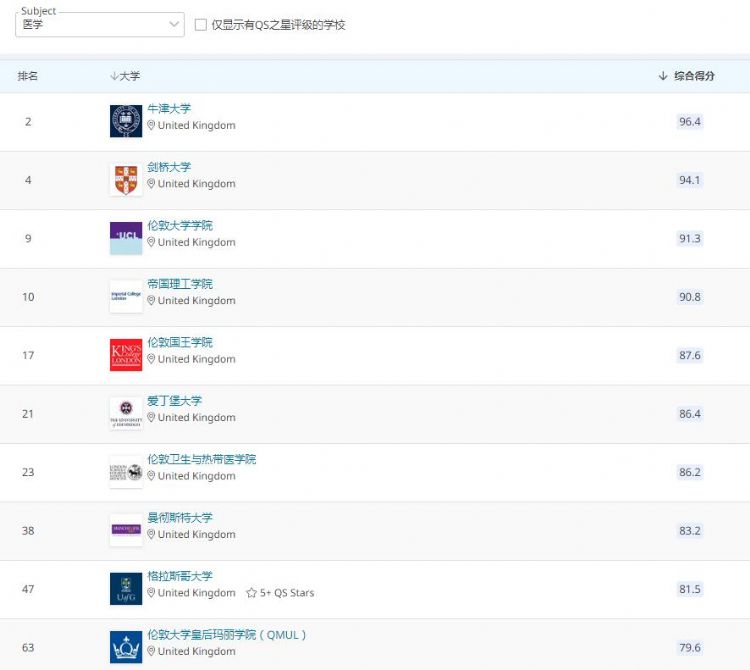The width and height of the screenshot is (750, 670).
Task: Click the University of Glasgow UofG logo
Action: click(126, 589)
